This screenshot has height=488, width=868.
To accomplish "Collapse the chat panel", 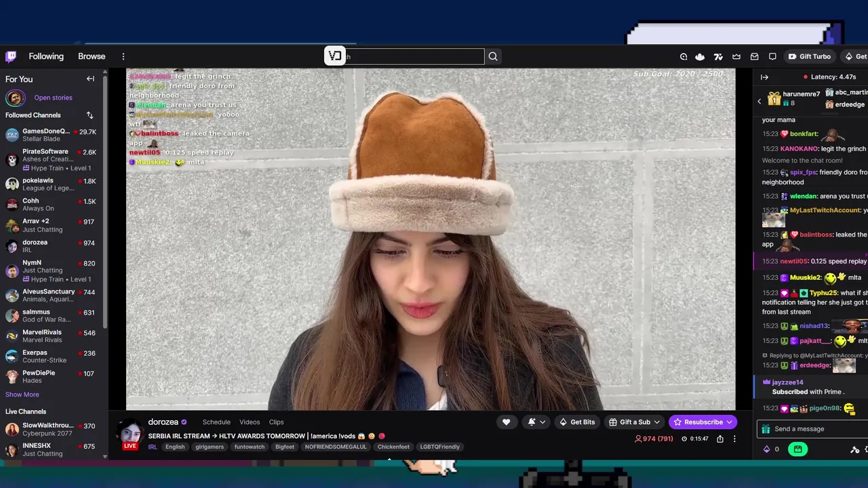I will click(764, 77).
